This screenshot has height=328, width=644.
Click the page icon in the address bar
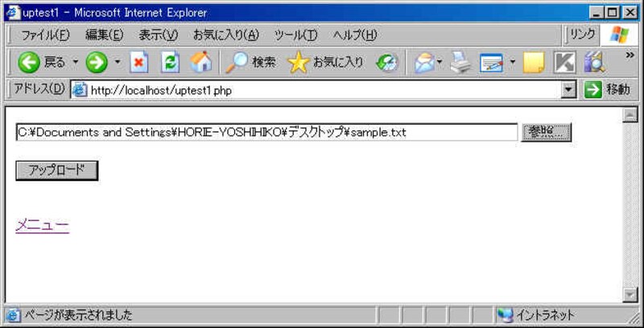coord(80,90)
